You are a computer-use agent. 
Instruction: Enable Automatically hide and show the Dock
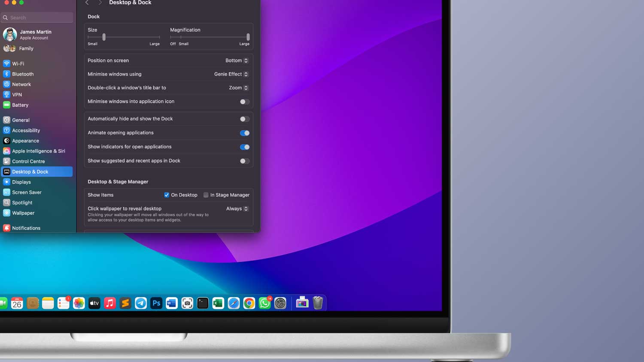click(245, 119)
